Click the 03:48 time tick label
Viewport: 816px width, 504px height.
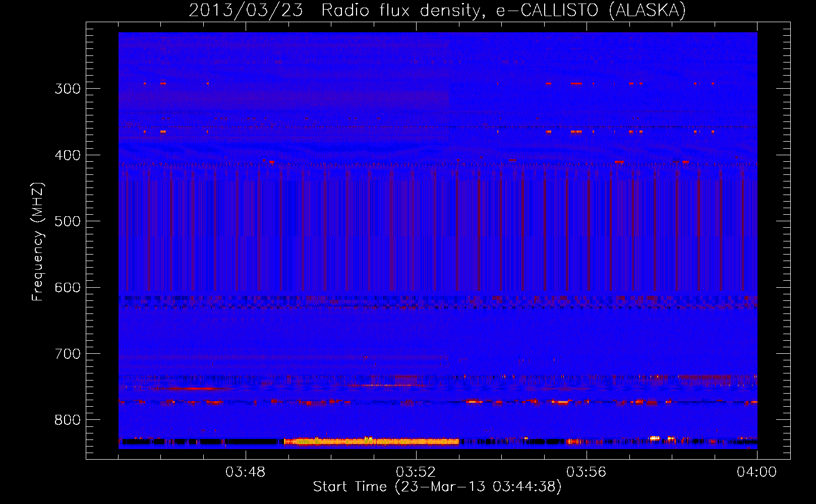tap(246, 472)
